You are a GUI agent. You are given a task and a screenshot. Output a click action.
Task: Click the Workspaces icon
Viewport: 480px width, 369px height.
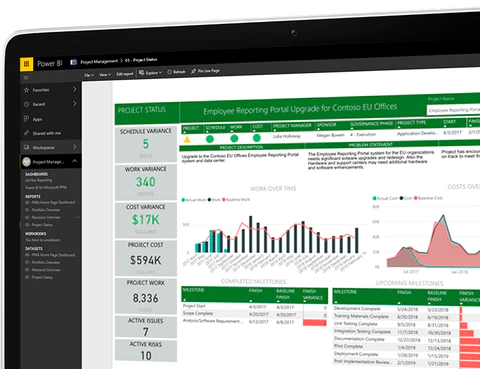26,147
